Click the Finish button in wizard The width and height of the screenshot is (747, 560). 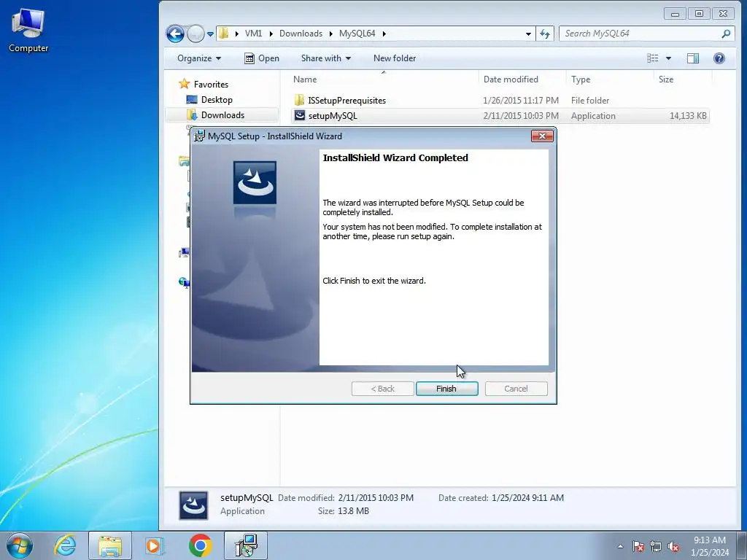(446, 389)
